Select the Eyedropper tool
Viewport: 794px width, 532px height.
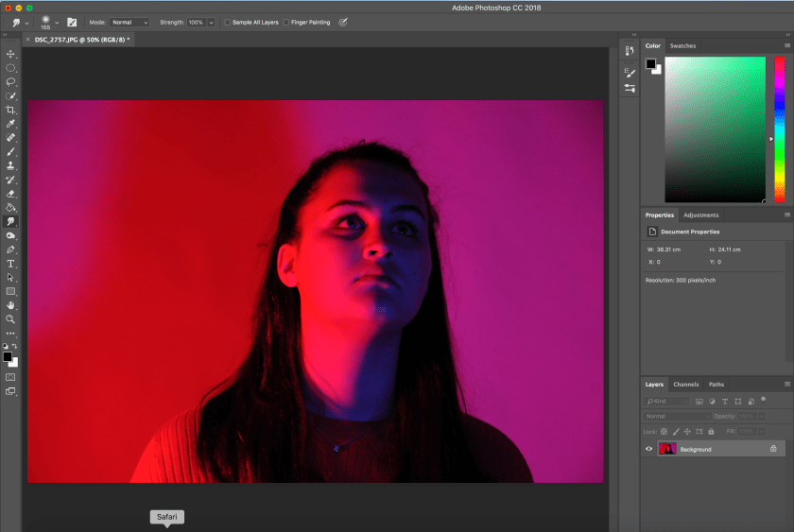[10, 124]
